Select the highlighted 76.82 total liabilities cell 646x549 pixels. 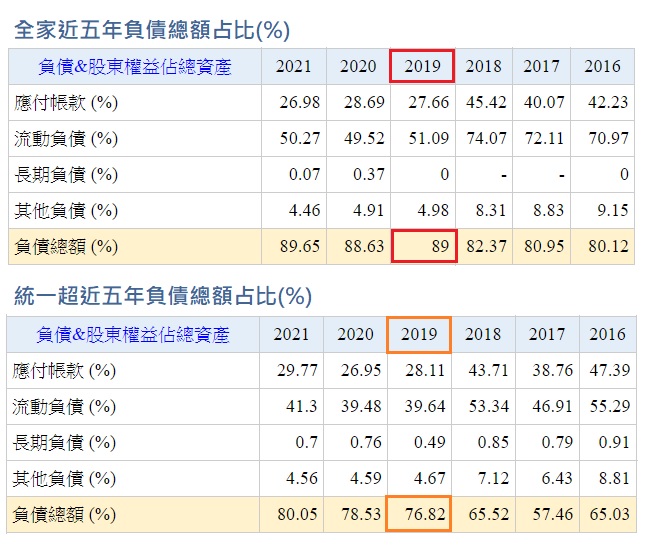419,514
